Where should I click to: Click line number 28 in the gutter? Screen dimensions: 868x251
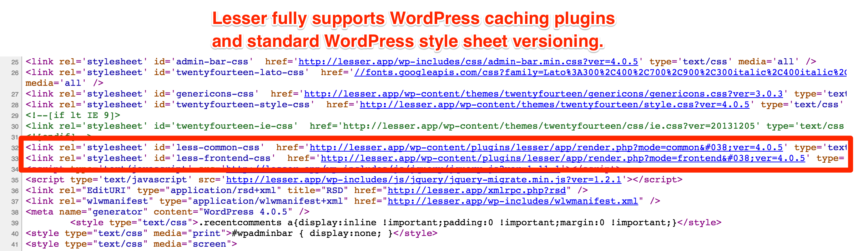point(15,105)
